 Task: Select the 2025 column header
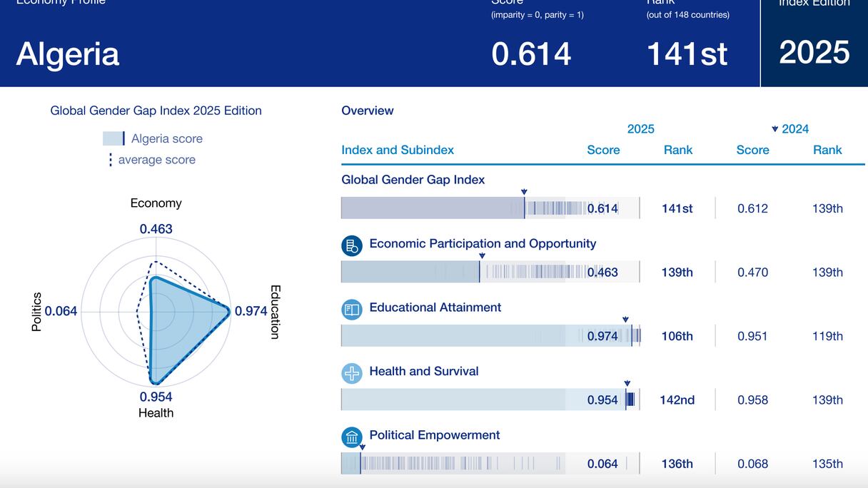click(x=640, y=129)
